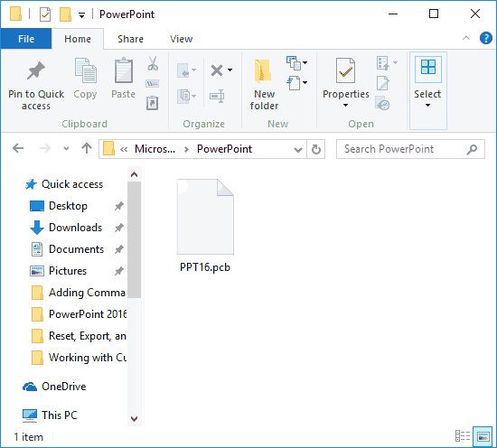Switch to the Share tab

click(x=130, y=39)
